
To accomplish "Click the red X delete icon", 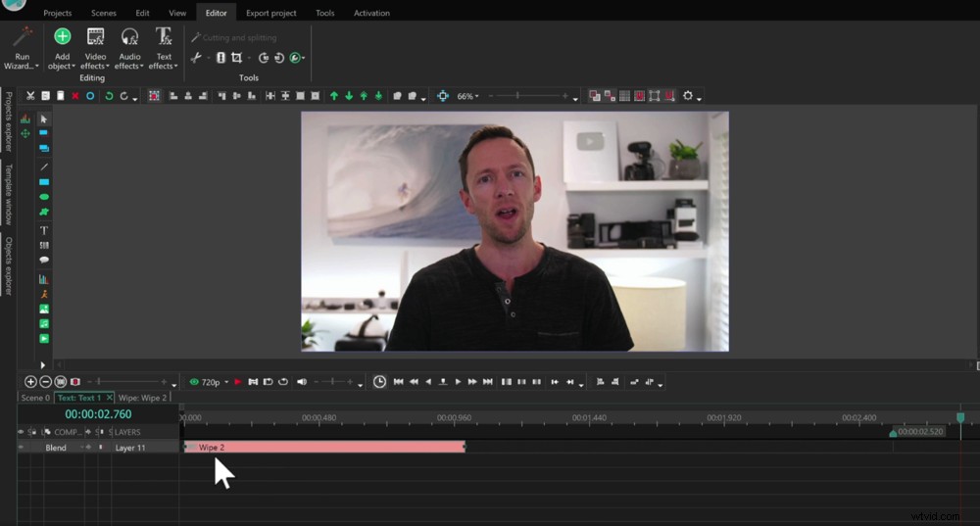I will point(75,96).
